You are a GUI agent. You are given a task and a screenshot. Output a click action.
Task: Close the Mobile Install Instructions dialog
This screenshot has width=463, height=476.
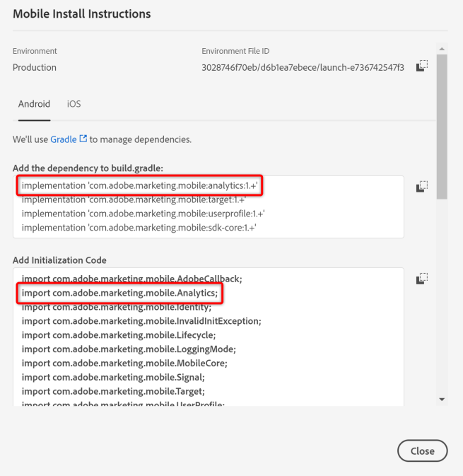tap(423, 451)
